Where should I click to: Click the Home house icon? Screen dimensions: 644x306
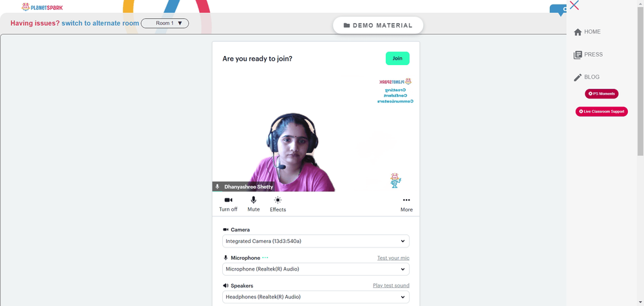(x=578, y=32)
